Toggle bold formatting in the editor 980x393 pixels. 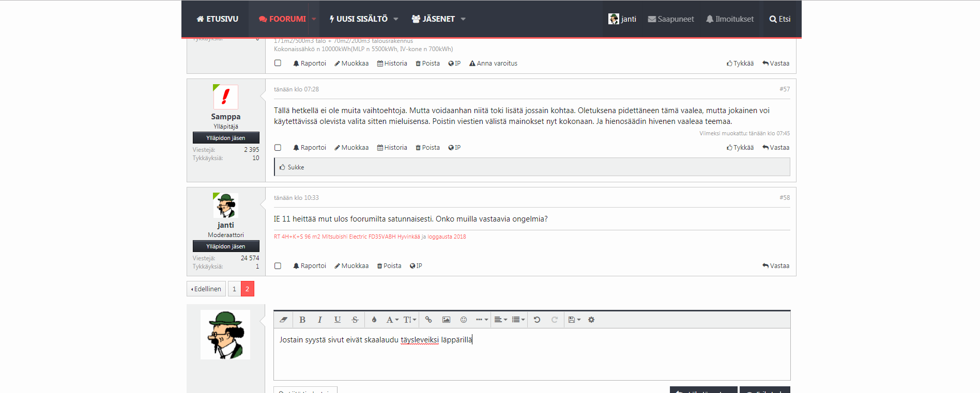click(302, 320)
